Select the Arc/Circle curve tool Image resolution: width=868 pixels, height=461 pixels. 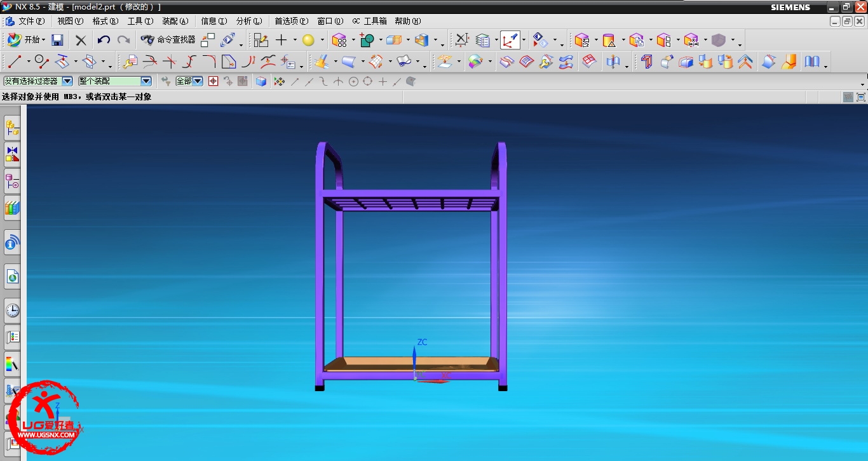click(x=42, y=62)
